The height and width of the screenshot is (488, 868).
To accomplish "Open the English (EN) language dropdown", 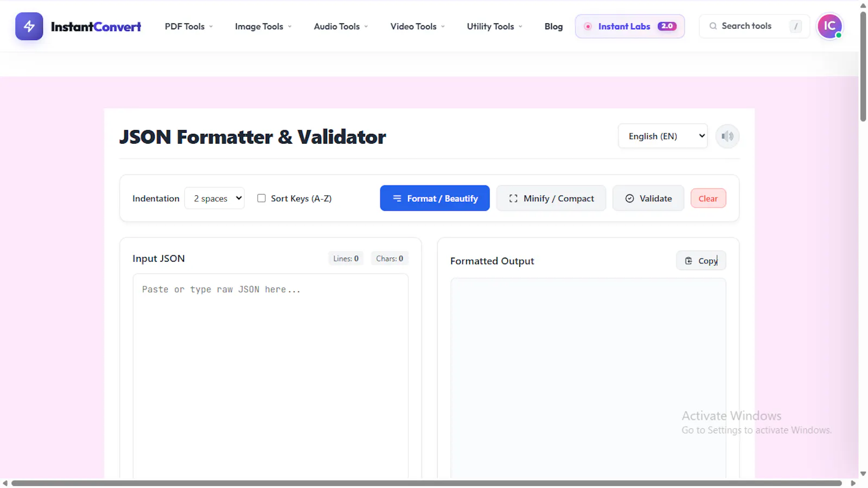I will 663,136.
